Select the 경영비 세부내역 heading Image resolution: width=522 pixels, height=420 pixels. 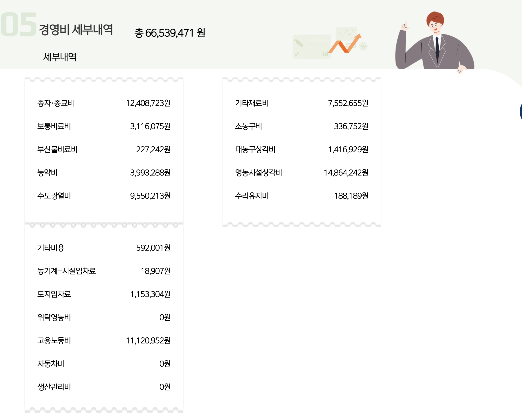point(76,30)
